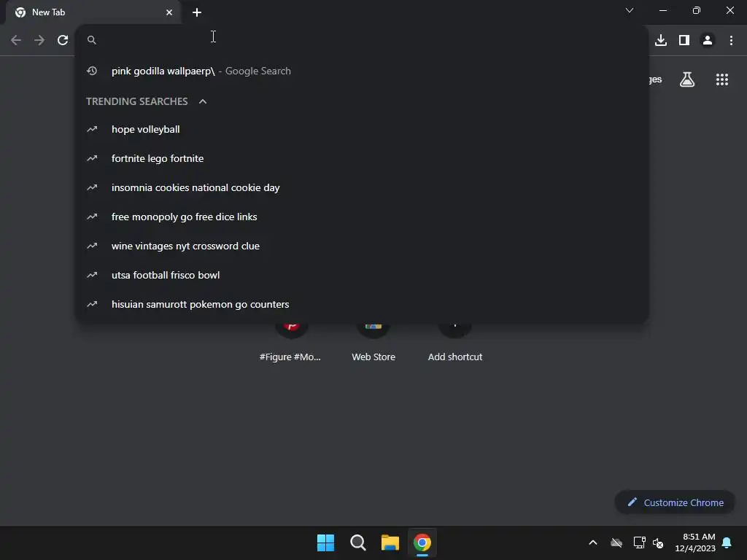Choose free monopoly go free dice links
Image resolution: width=747 pixels, height=560 pixels.
(362, 217)
